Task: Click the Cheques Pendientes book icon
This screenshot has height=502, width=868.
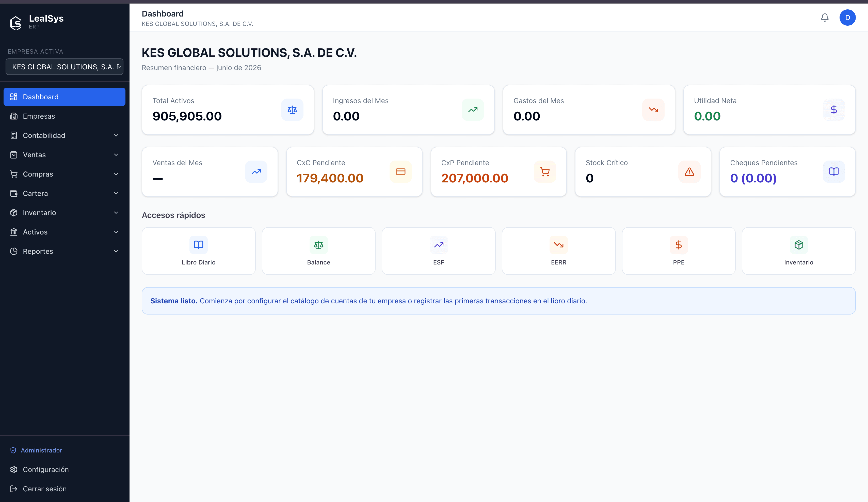Action: click(833, 171)
